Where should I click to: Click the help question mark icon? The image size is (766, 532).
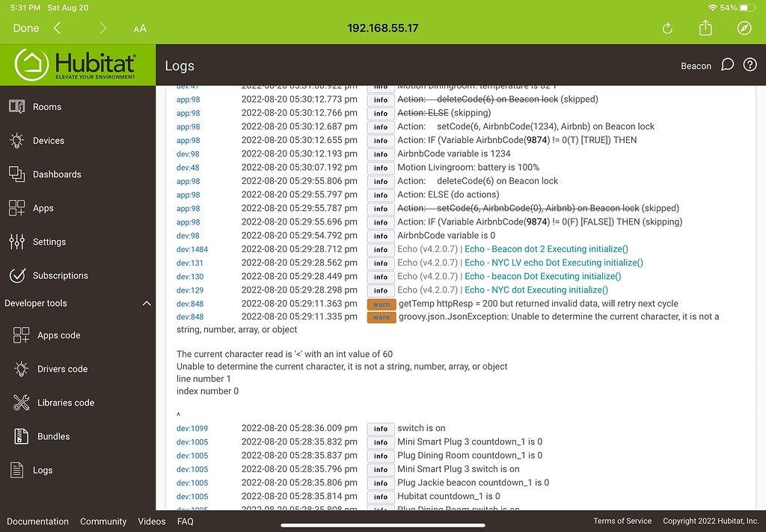tap(750, 65)
